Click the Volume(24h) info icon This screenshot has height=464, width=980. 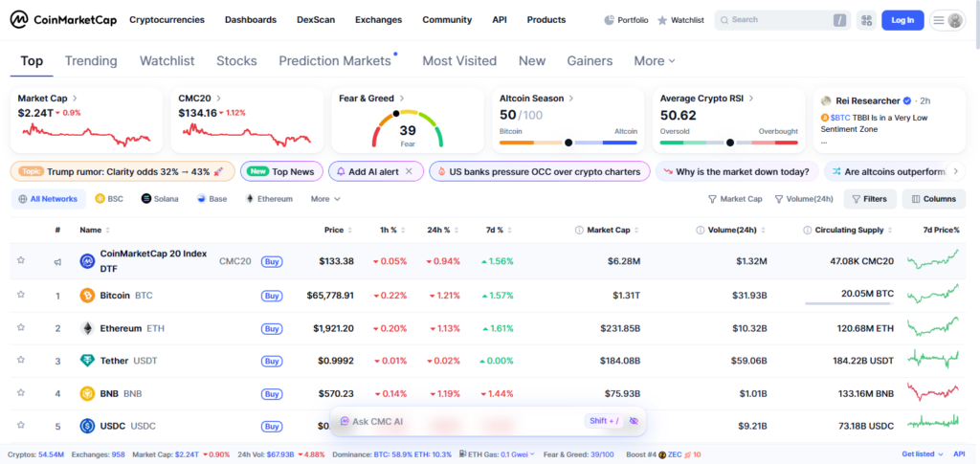pos(700,230)
